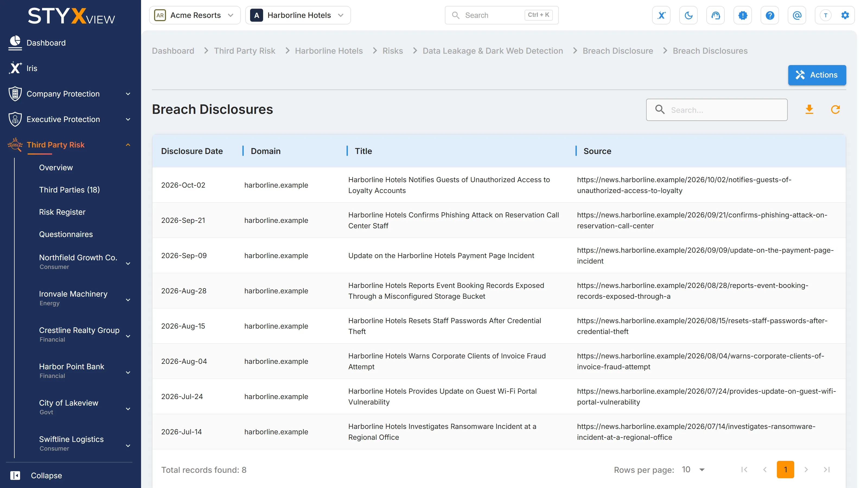Click the 2026-Jul-14 ransomware incident title
The width and height of the screenshot is (868, 488).
click(442, 432)
